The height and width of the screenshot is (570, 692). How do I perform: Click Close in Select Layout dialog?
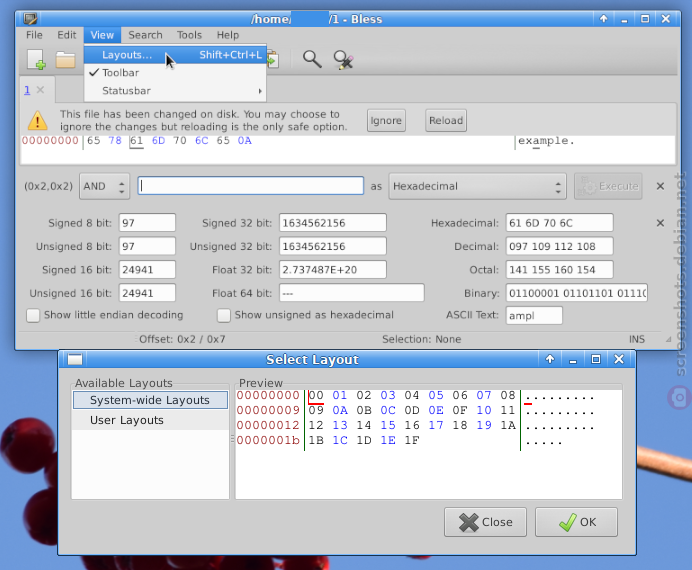(x=485, y=522)
